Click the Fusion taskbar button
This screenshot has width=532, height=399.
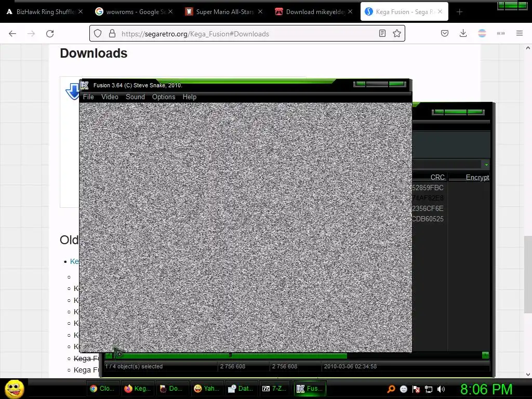pos(310,389)
